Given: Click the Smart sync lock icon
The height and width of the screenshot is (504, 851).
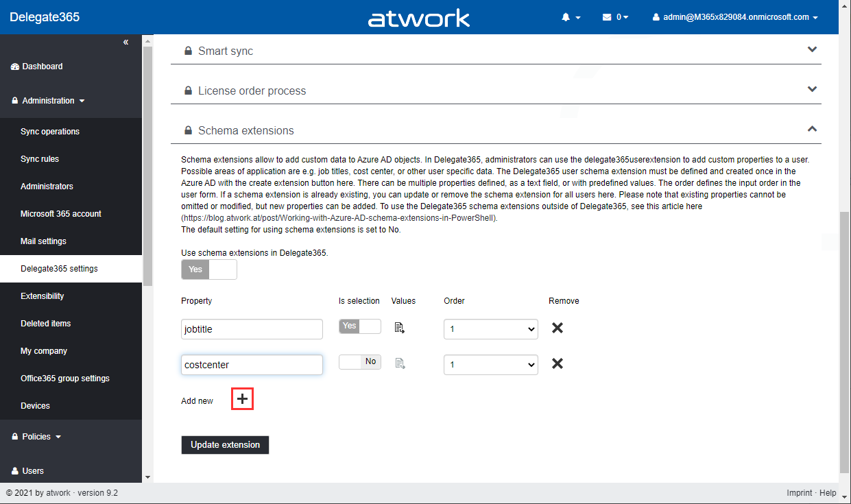Looking at the screenshot, I should coord(188,51).
